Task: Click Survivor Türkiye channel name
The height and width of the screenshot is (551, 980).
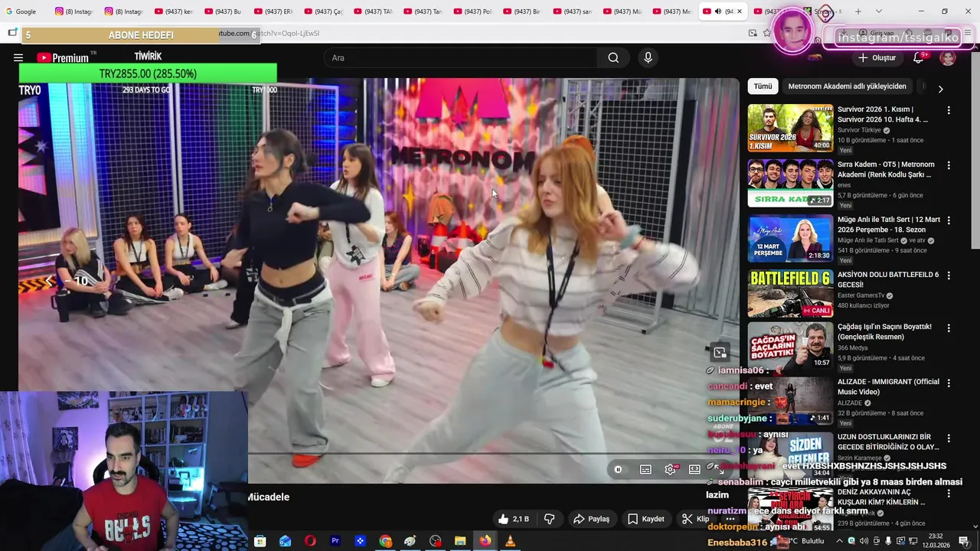Action: click(859, 130)
